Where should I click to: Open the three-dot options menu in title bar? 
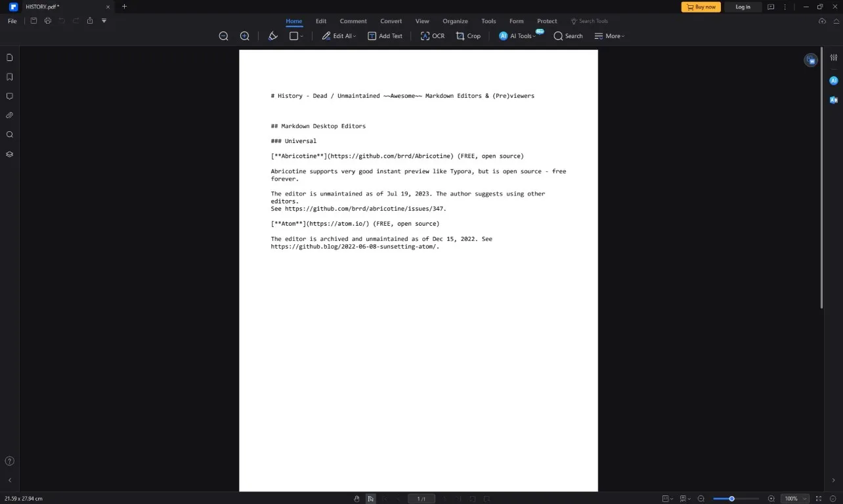785,7
